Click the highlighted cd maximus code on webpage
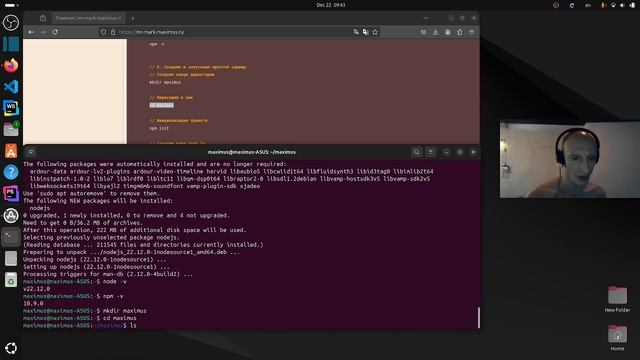Viewport: 640px width, 360px height. point(161,105)
